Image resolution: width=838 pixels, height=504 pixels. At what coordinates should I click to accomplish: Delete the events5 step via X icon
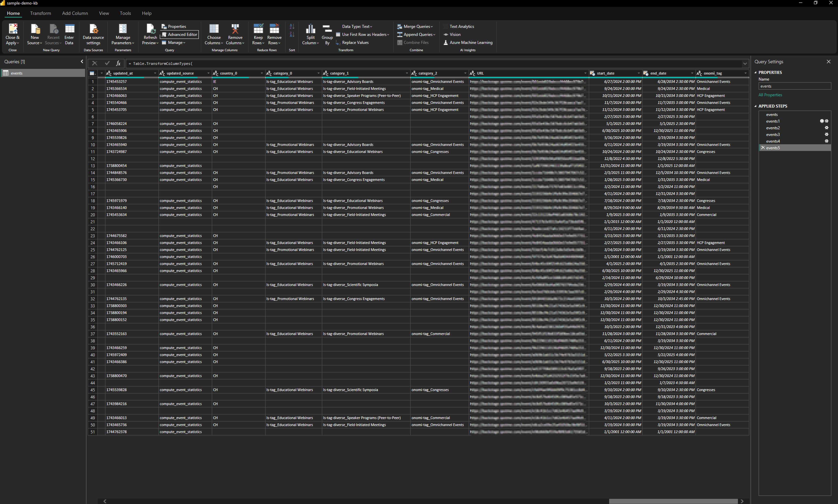763,148
